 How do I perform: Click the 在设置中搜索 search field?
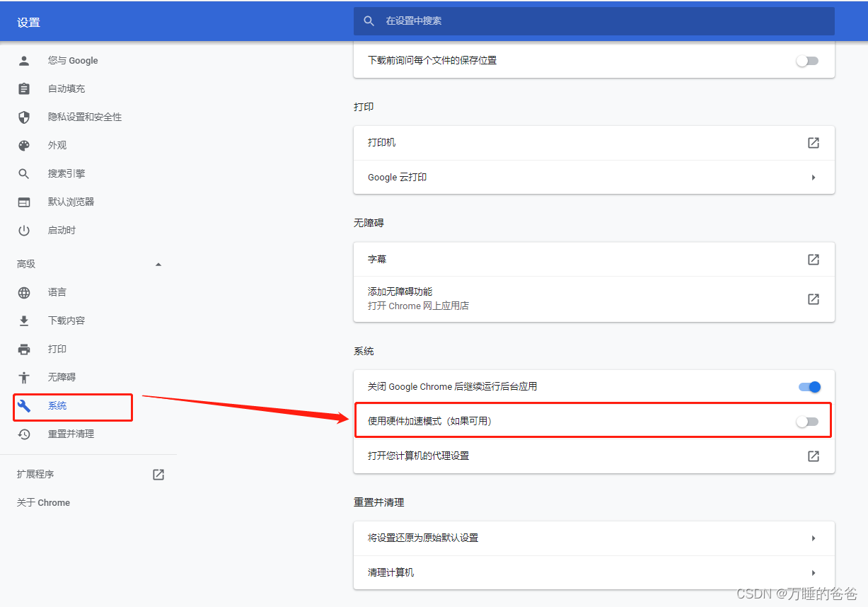594,21
